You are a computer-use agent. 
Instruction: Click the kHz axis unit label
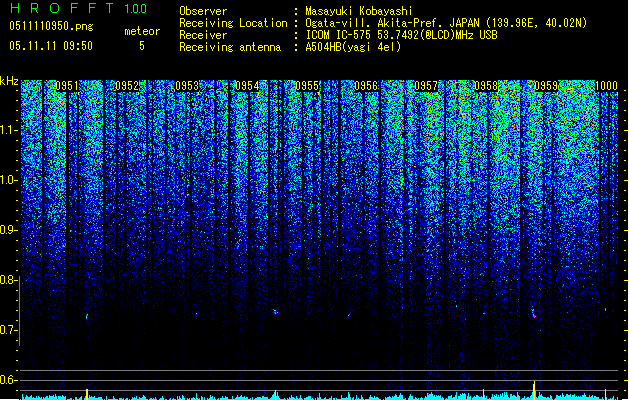coord(9,81)
